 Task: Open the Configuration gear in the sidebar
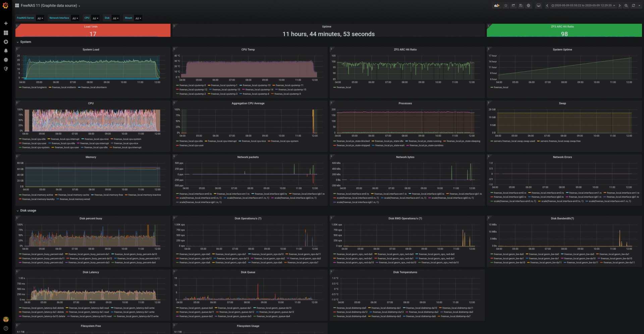click(6, 60)
